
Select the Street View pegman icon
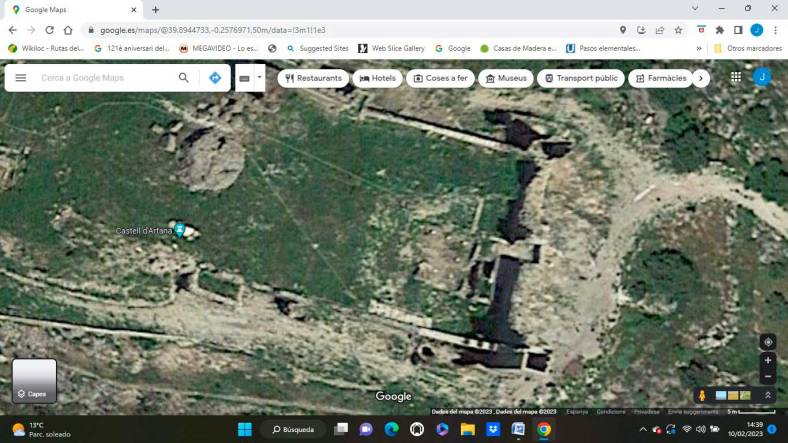(x=701, y=396)
